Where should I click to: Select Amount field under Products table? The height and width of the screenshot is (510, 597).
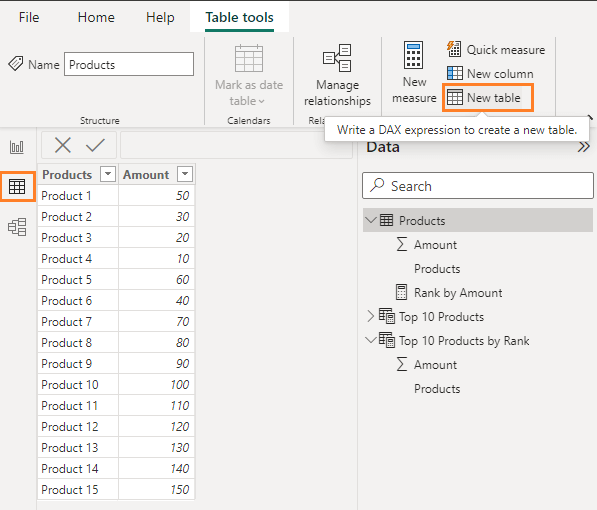tap(435, 245)
